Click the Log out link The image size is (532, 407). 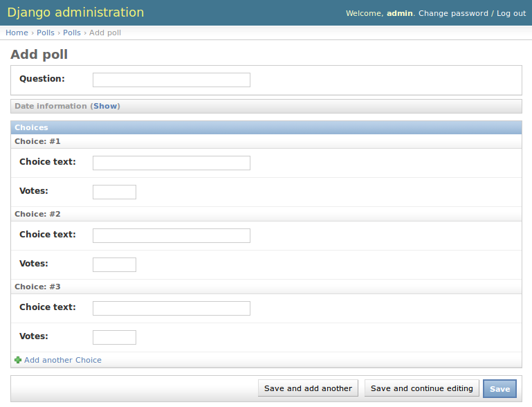click(x=511, y=13)
